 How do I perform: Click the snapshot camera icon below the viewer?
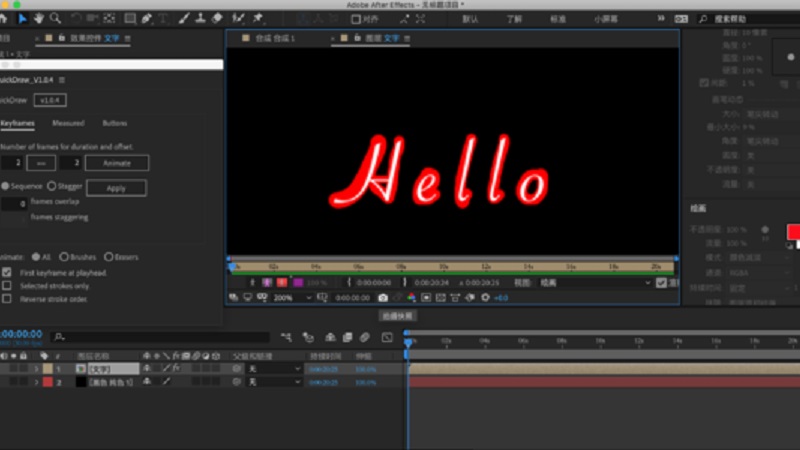click(383, 298)
